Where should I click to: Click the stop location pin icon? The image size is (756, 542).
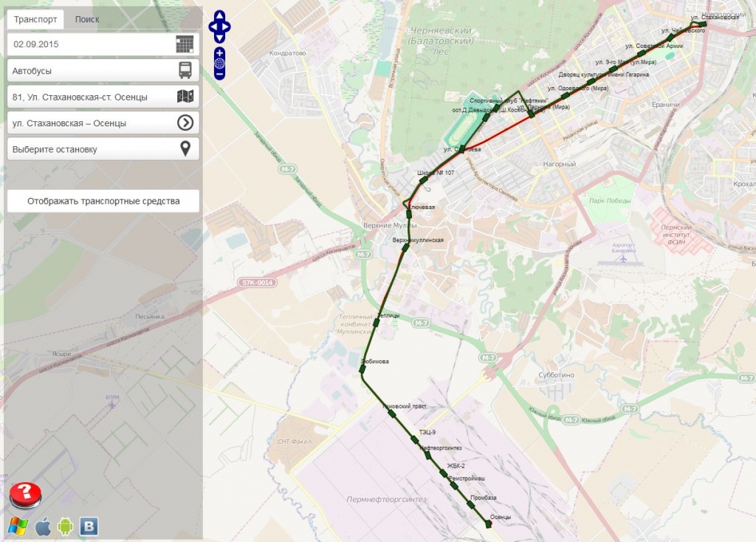[185, 148]
